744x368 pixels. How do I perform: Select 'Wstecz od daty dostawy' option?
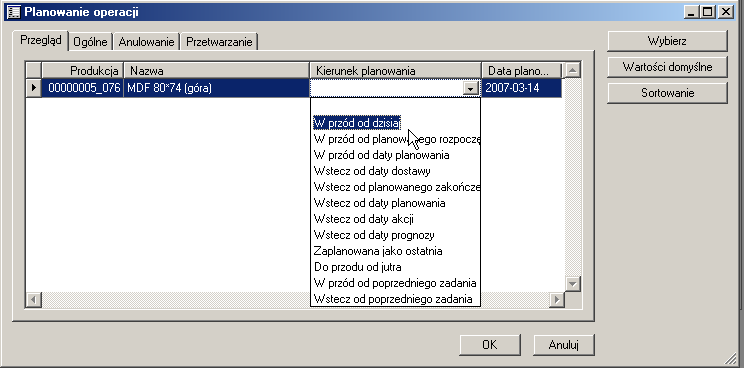(395, 171)
